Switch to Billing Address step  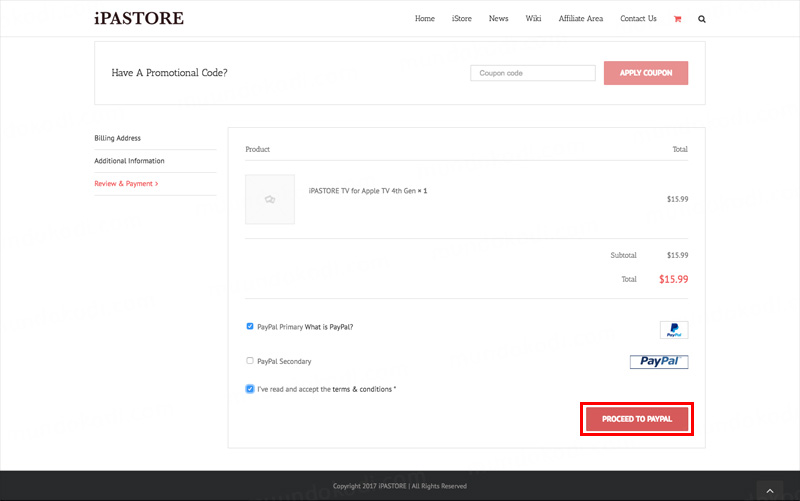click(117, 138)
